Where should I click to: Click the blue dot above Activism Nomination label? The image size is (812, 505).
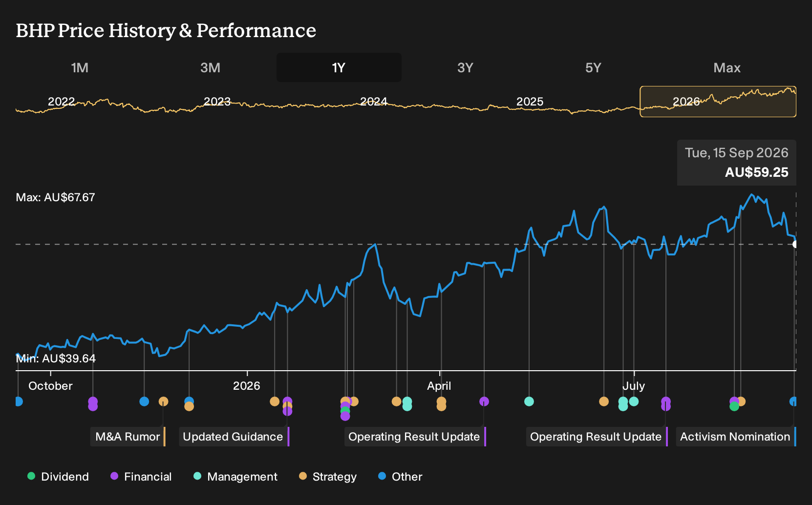(x=793, y=401)
